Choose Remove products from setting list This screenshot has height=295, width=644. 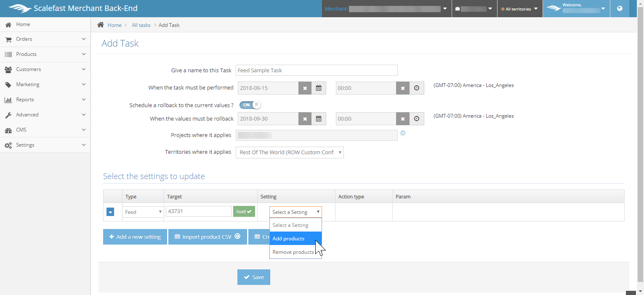tap(293, 252)
